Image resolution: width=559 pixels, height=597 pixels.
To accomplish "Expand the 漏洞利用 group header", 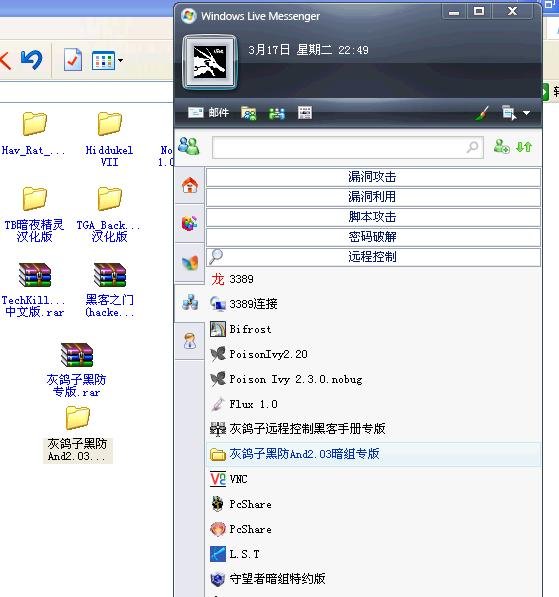I will tap(373, 197).
